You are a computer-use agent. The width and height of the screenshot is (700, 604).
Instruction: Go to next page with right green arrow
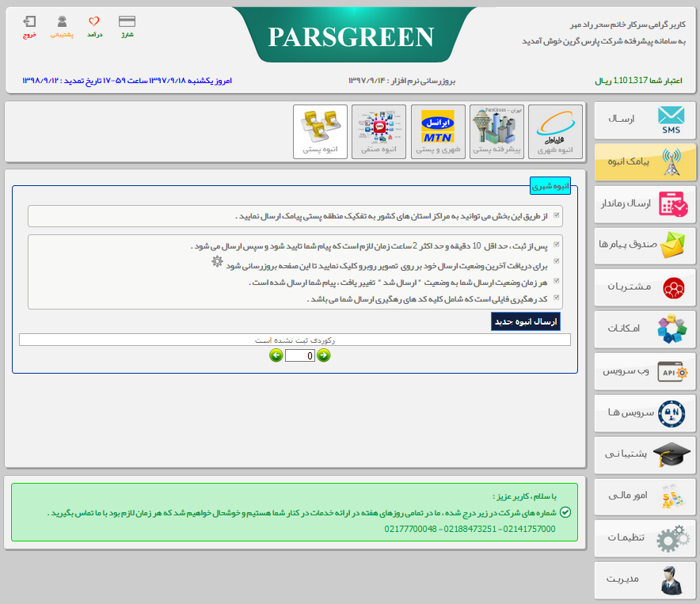[x=323, y=355]
